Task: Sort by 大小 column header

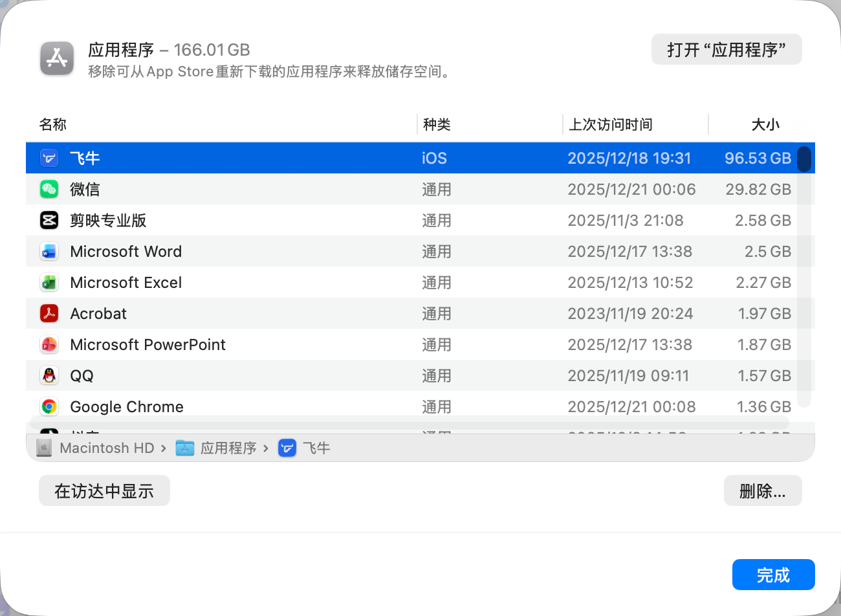Action: click(765, 125)
